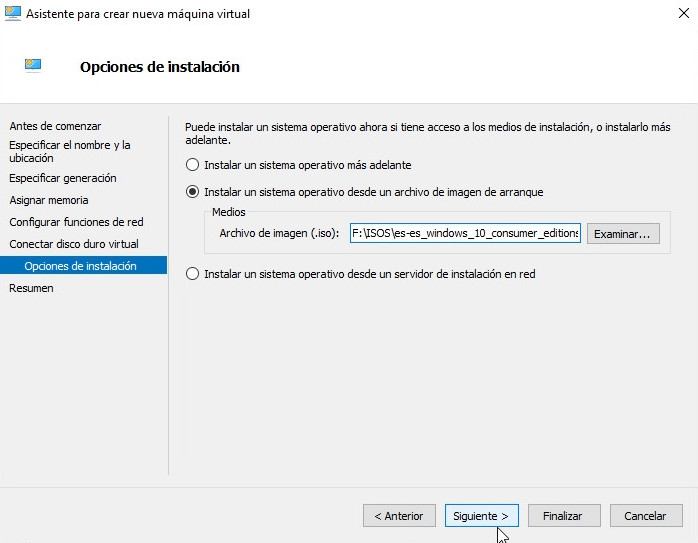Select 'Configurar funciones de red' step
The image size is (698, 543).
76,222
